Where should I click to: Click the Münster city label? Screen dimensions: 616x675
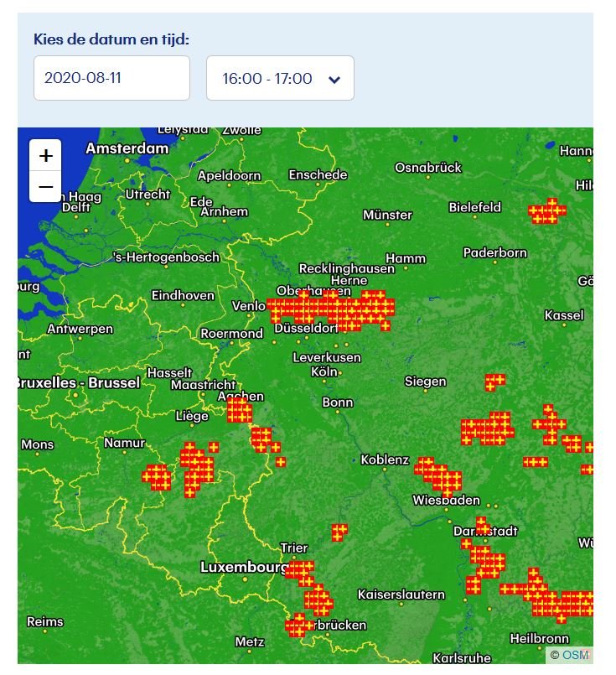(x=387, y=215)
